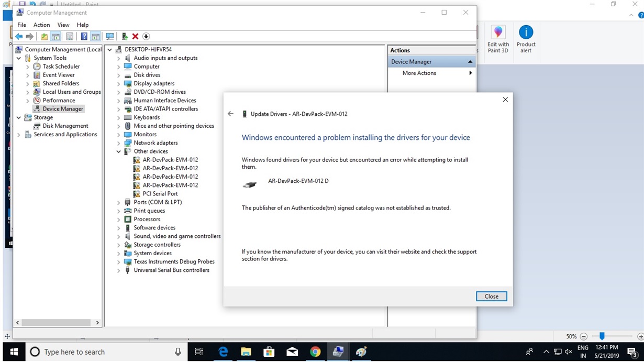
Task: Select System devices category
Action: coord(152,253)
